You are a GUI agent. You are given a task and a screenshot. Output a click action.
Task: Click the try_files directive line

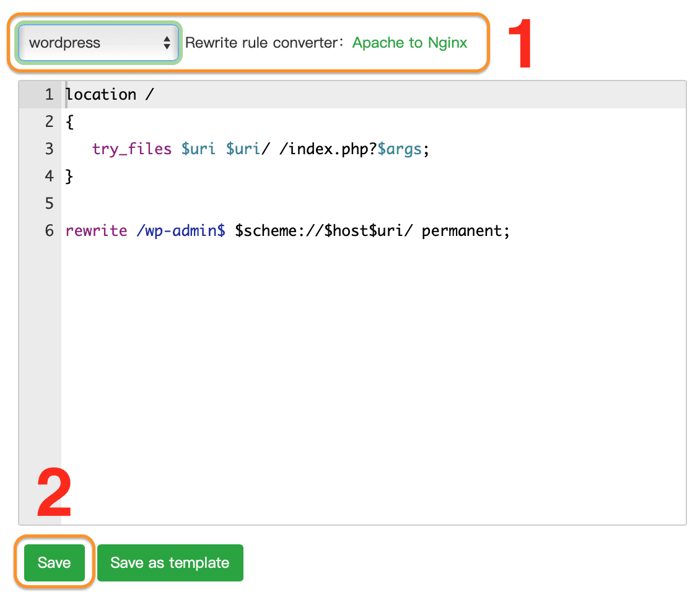260,149
